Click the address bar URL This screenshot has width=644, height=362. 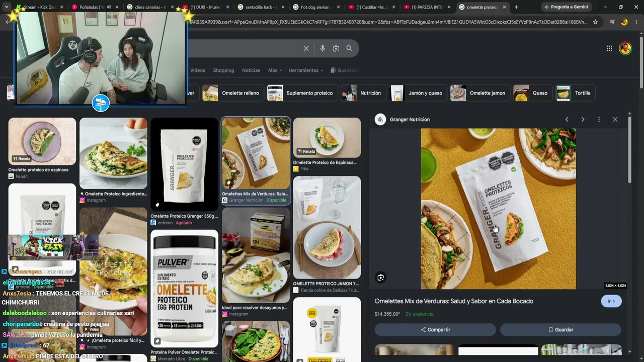[x=387, y=22]
